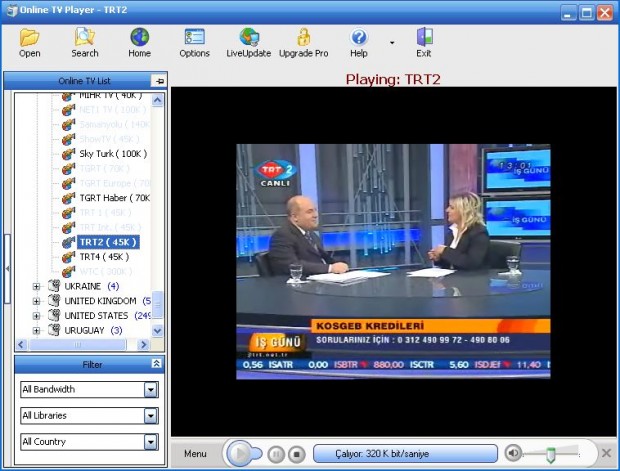Select the UNITED STATES tree label
This screenshot has width=620, height=471.
pos(107,316)
